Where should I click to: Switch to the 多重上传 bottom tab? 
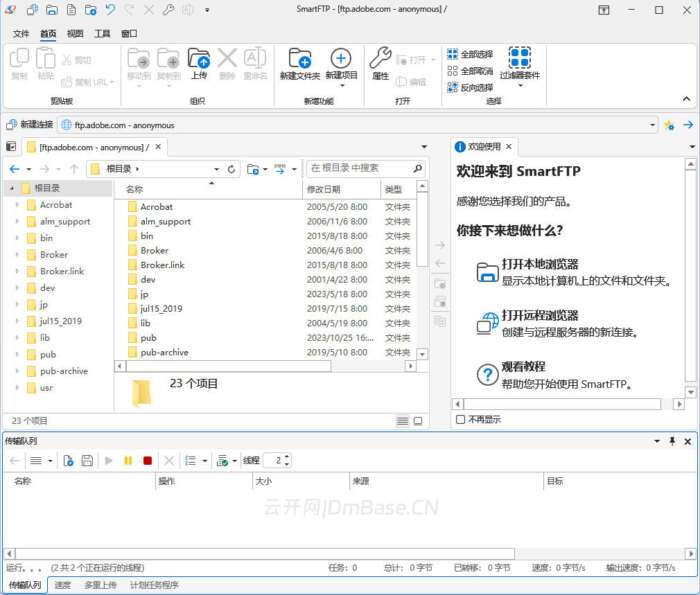[x=100, y=585]
